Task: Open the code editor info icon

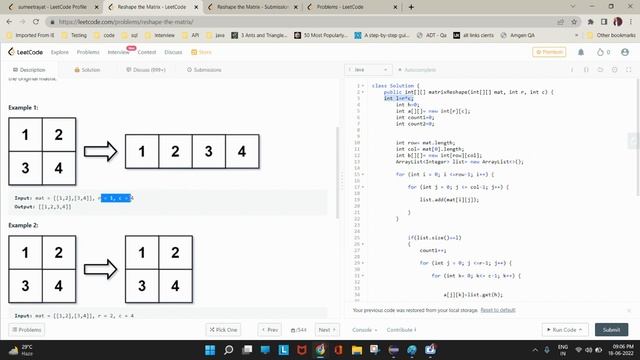Action: coord(572,70)
